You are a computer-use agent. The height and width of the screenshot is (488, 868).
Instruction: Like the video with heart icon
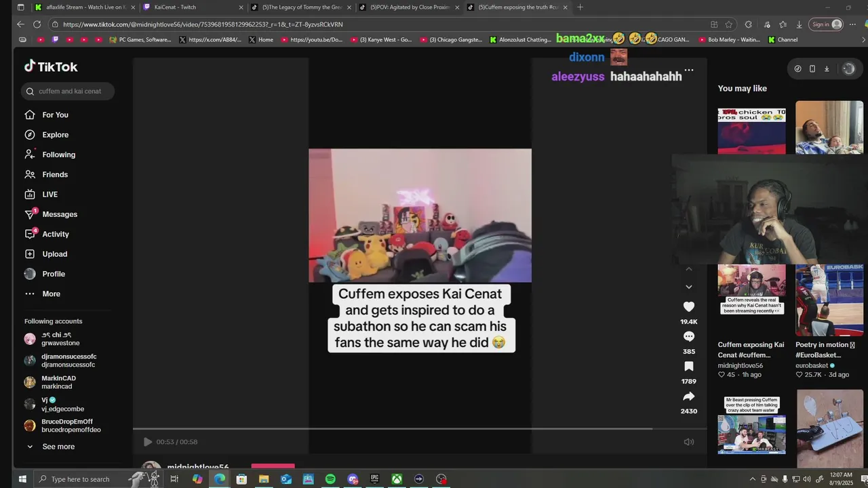point(688,306)
